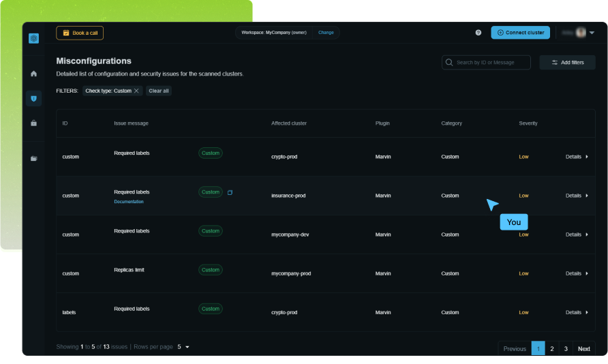Image resolution: width=608 pixels, height=364 pixels.
Task: Open the Documentation link under Required labels
Action: point(129,202)
